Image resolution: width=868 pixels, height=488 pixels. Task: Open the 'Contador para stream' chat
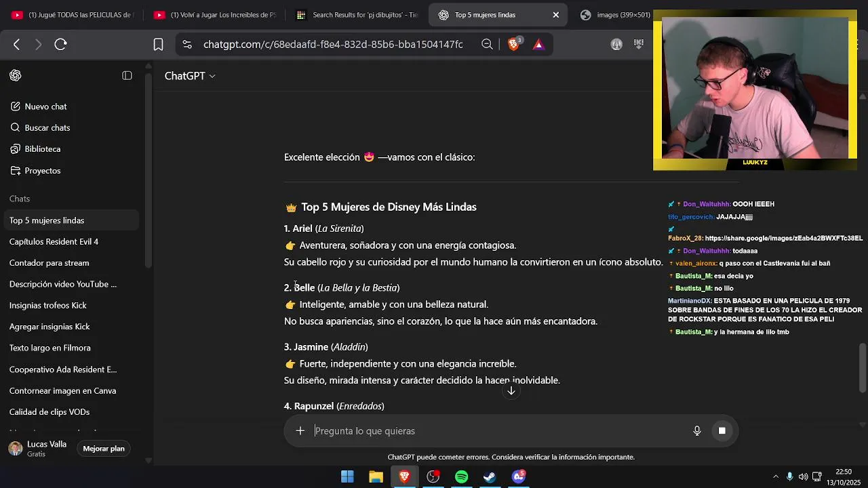click(71, 263)
